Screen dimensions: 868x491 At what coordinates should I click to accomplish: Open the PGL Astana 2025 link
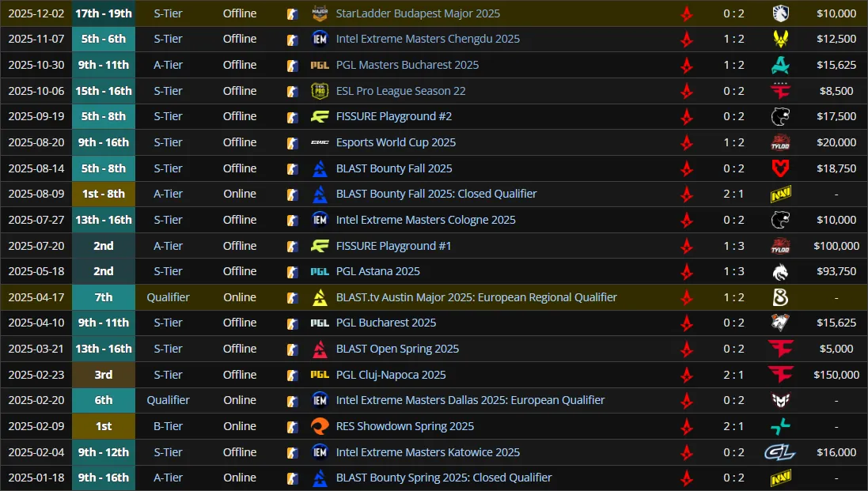click(378, 271)
